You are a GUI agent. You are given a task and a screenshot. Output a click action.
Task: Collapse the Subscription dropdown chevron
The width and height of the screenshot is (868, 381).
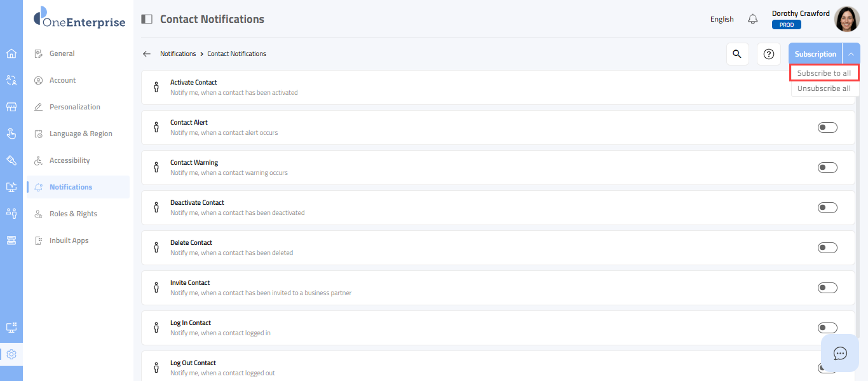point(851,54)
